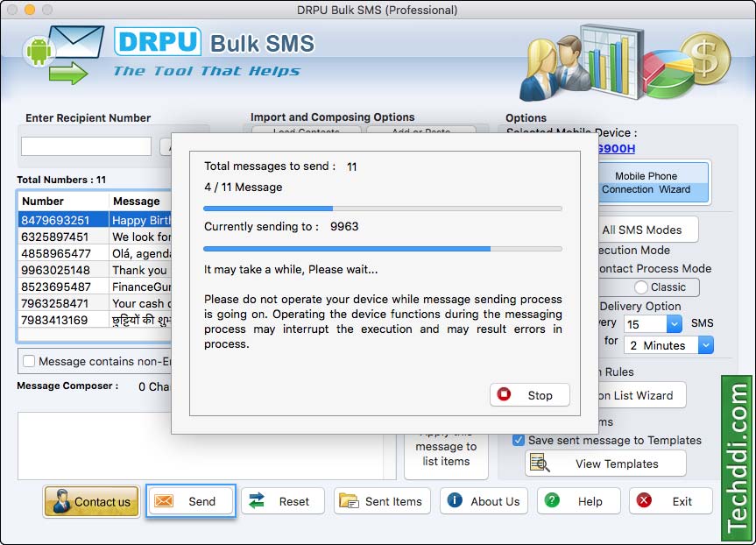Click the Message column header
The width and height of the screenshot is (756, 545).
click(x=140, y=202)
